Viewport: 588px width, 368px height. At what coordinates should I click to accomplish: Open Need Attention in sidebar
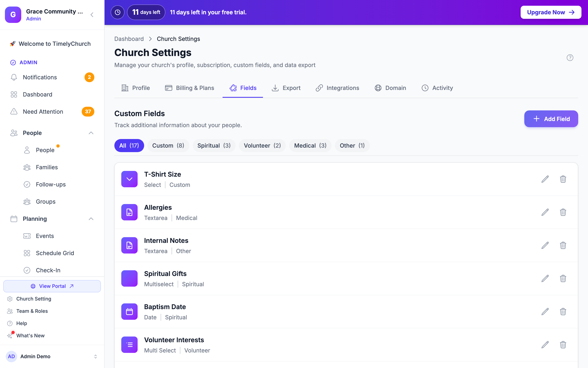point(52,112)
